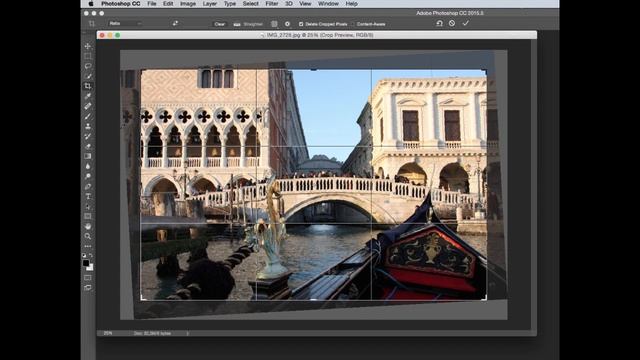Click the foreground color swatch
Image resolution: width=640 pixels, height=360 pixels.
(86, 263)
